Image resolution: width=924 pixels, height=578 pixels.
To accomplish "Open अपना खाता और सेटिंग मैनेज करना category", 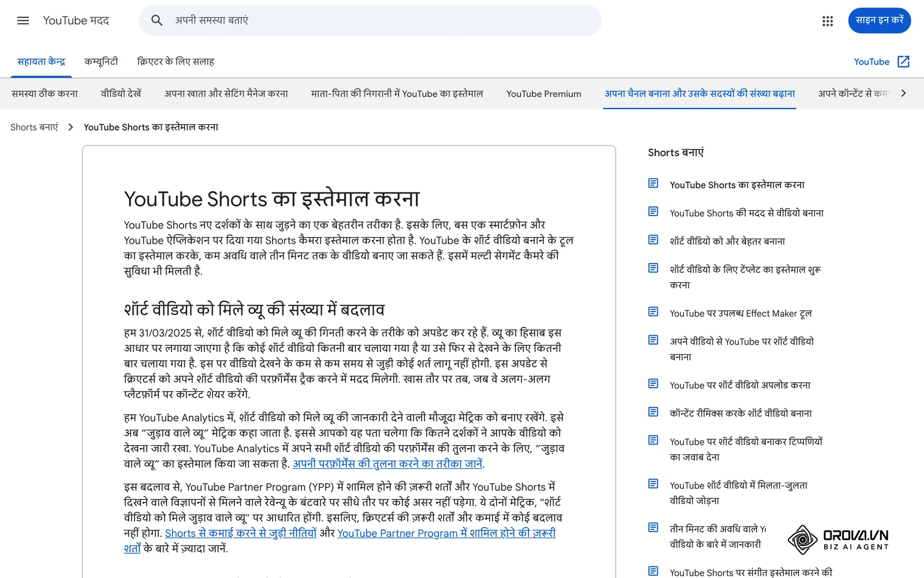I will tap(226, 94).
